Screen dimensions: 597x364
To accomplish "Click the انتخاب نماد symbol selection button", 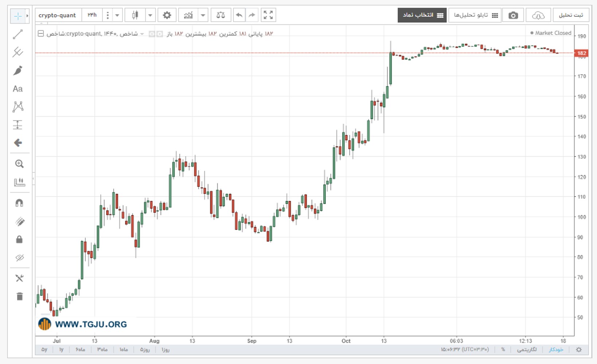I will click(x=422, y=15).
